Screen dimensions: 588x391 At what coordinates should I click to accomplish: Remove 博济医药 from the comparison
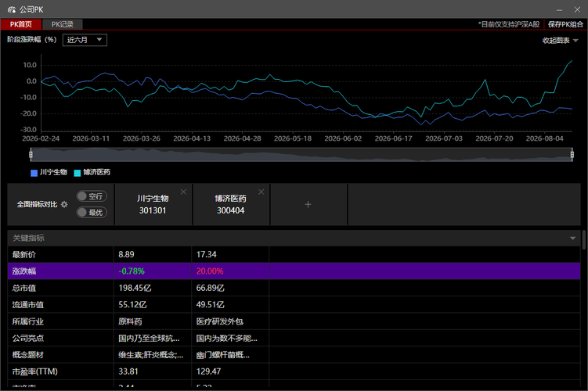point(262,192)
